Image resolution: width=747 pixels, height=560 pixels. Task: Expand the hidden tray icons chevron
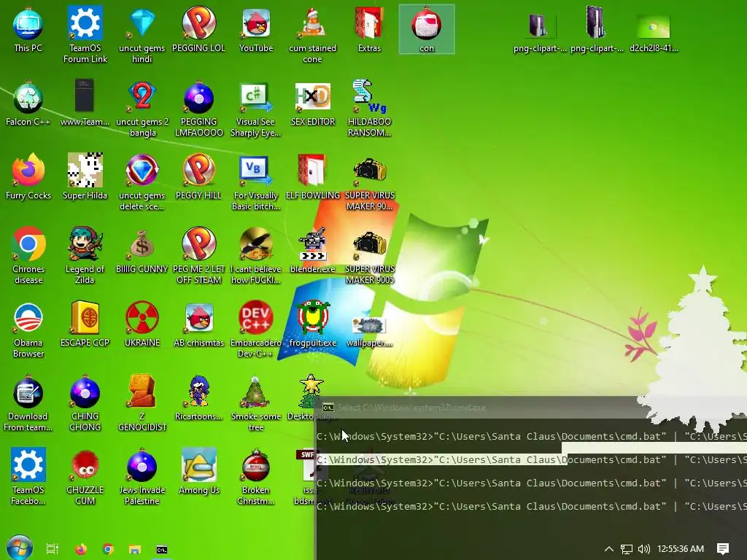coord(609,549)
